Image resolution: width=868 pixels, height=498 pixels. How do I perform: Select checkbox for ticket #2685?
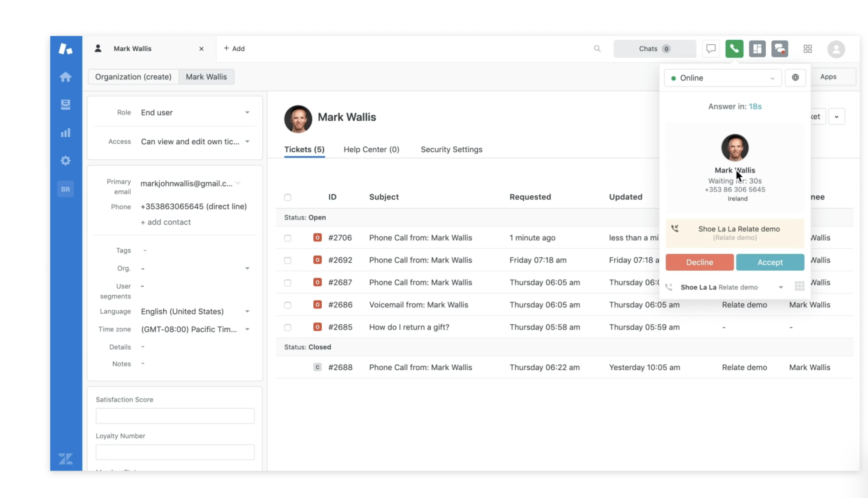287,328
